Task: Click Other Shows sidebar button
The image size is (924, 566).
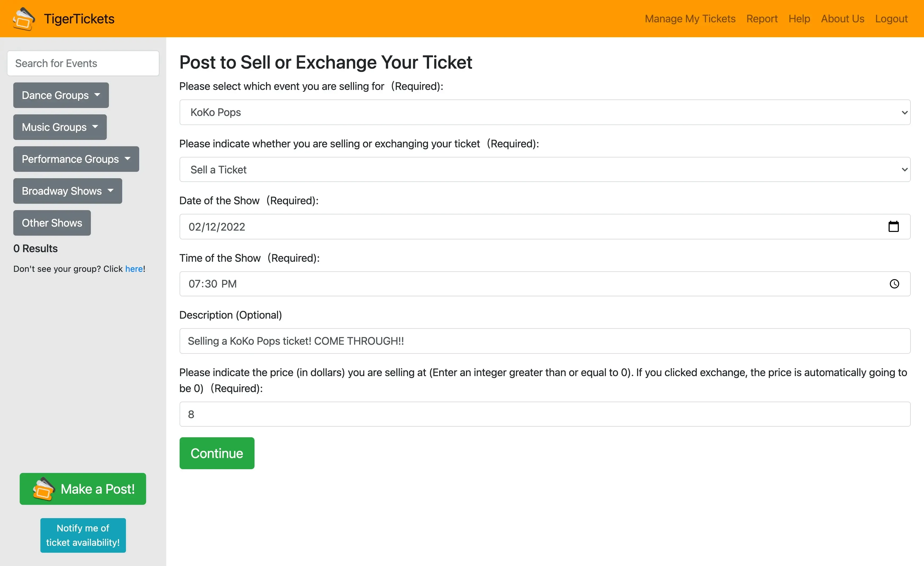Action: click(52, 223)
